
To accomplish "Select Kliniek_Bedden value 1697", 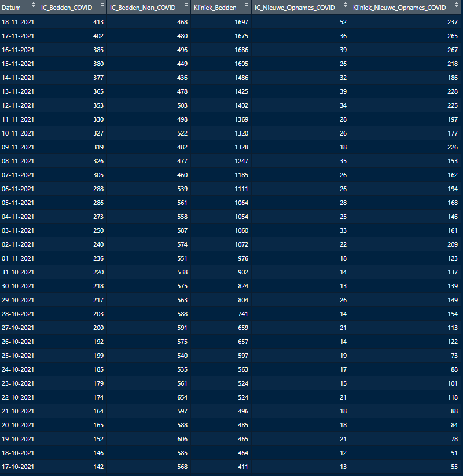I will [x=241, y=22].
